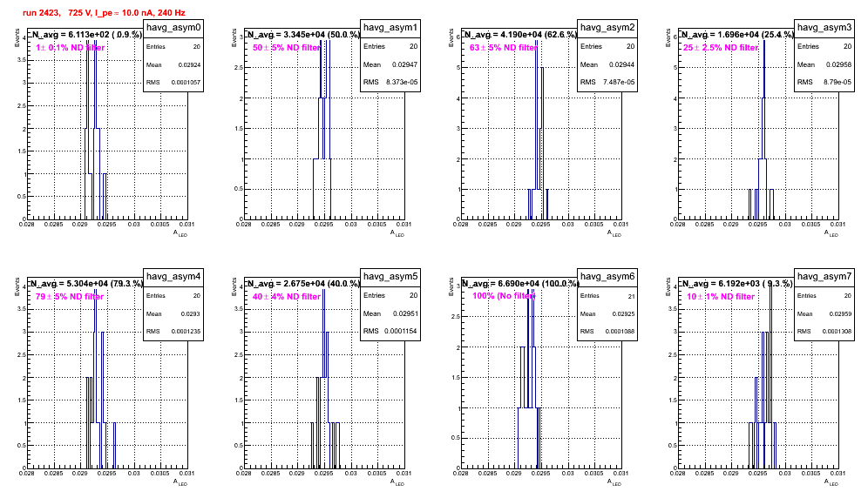Click the Mean value 0.02951
Viewport: 868px width, 498px height.
(405, 313)
